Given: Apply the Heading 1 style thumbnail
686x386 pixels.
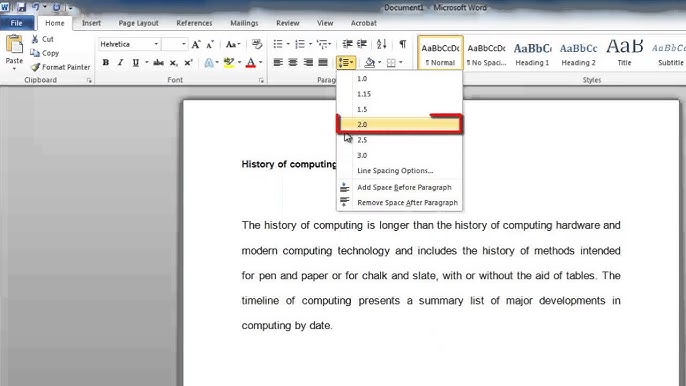Looking at the screenshot, I should pyautogui.click(x=532, y=53).
